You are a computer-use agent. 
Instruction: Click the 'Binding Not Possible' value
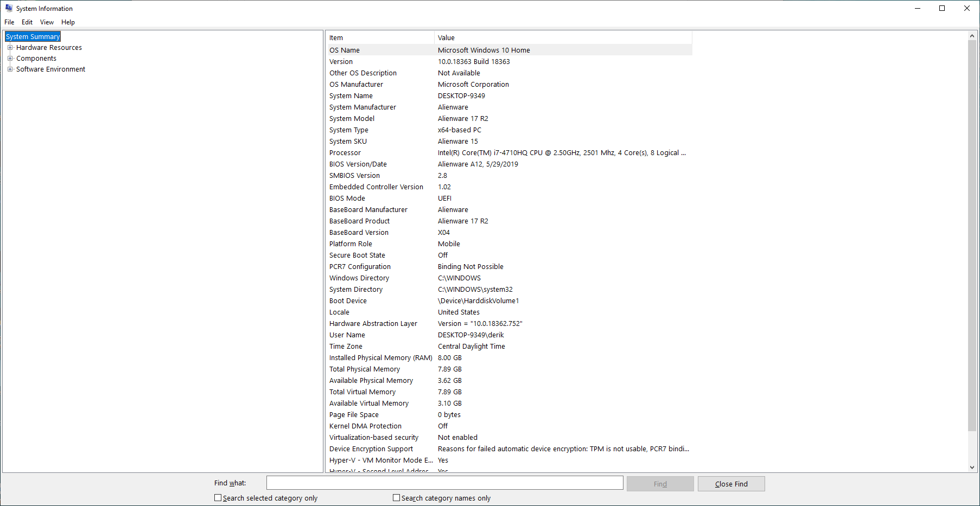pos(470,266)
